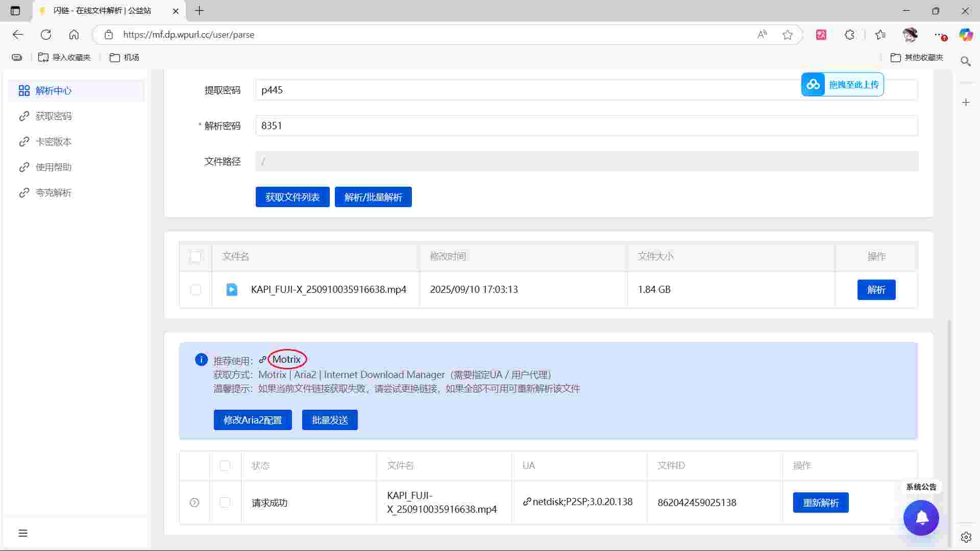Click the system announcement bell icon
This screenshot has height=551, width=980.
921,518
